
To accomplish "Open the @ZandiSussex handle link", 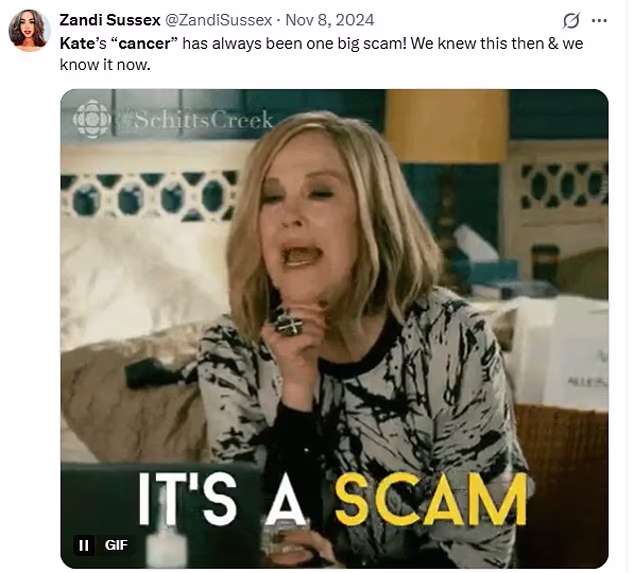I will [x=218, y=20].
